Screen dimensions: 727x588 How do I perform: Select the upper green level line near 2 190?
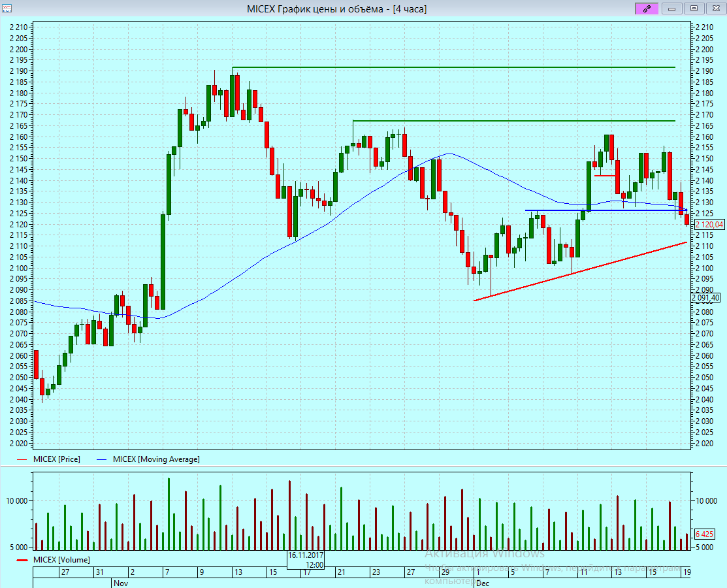[453, 67]
